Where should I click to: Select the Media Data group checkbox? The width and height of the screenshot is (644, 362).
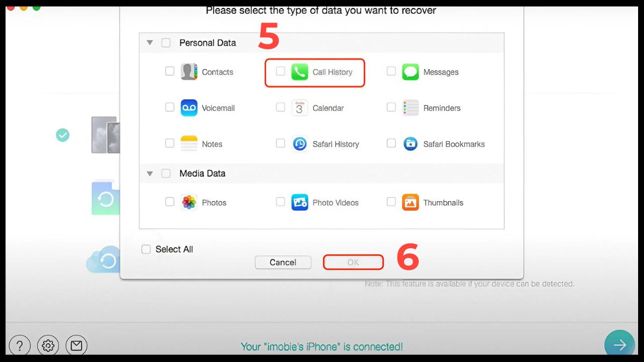[166, 173]
